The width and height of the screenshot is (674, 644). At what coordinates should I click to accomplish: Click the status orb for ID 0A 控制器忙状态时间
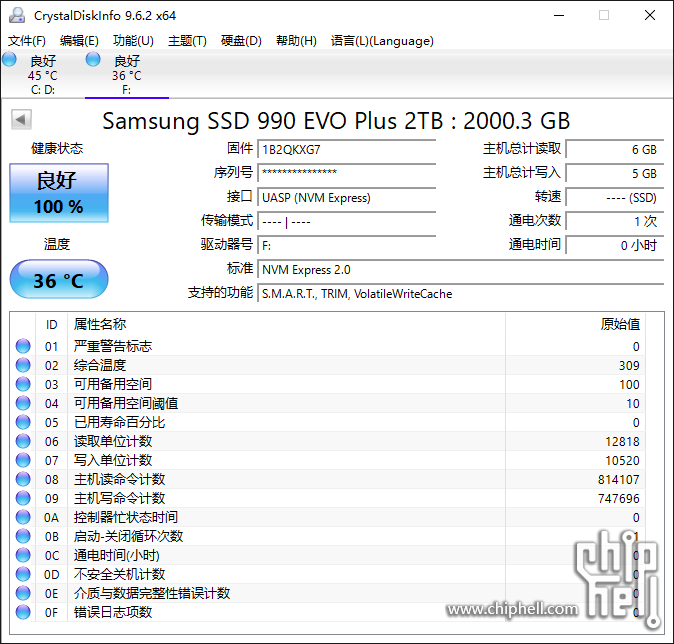coord(23,517)
